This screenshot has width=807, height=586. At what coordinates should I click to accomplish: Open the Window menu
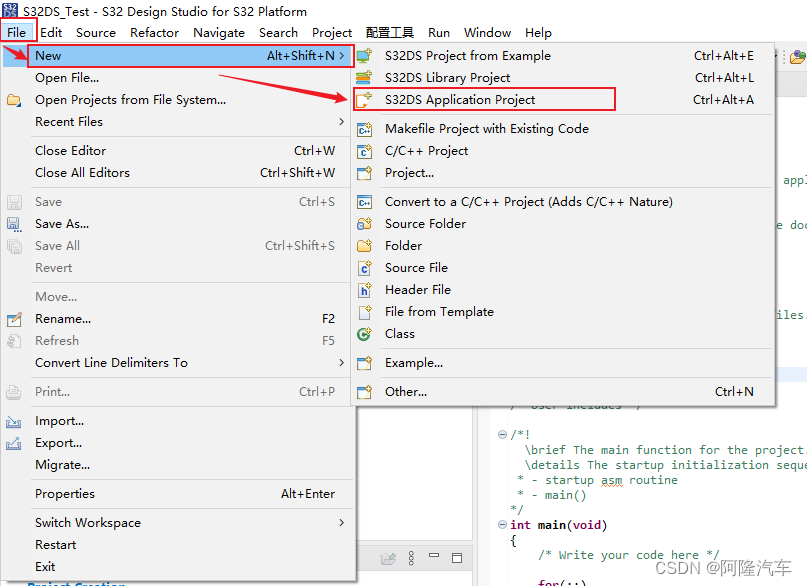[x=487, y=32]
